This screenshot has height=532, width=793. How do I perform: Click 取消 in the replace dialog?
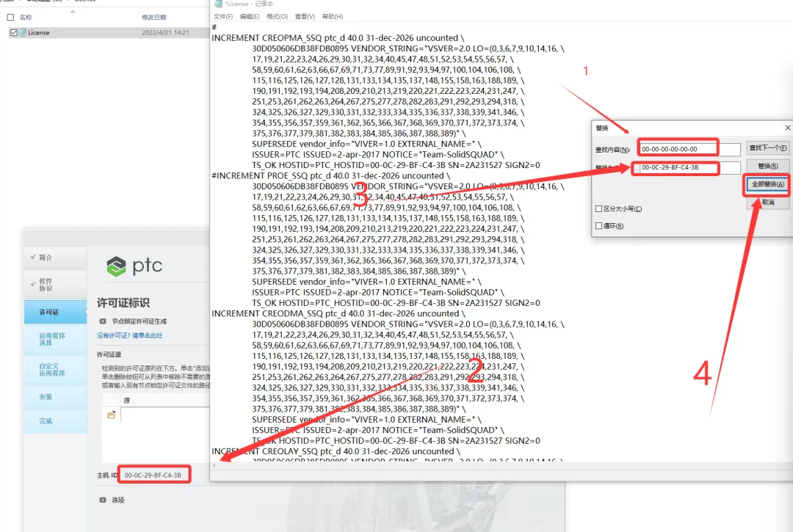pyautogui.click(x=768, y=202)
